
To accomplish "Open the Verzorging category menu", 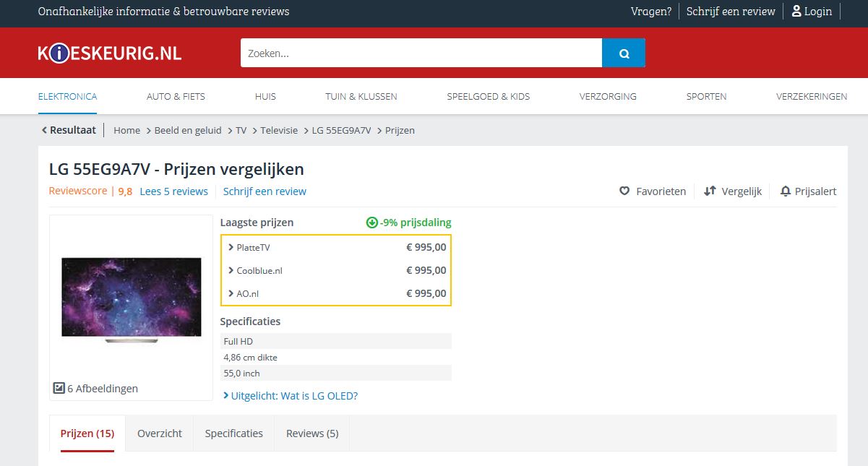I will pos(608,96).
